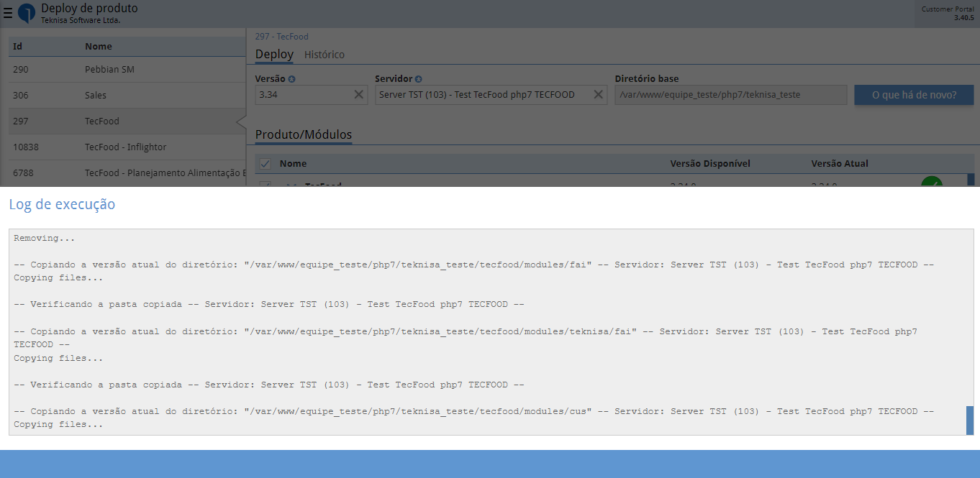The width and height of the screenshot is (980, 478).
Task: Click the Customer Portal version label
Action: (x=948, y=13)
